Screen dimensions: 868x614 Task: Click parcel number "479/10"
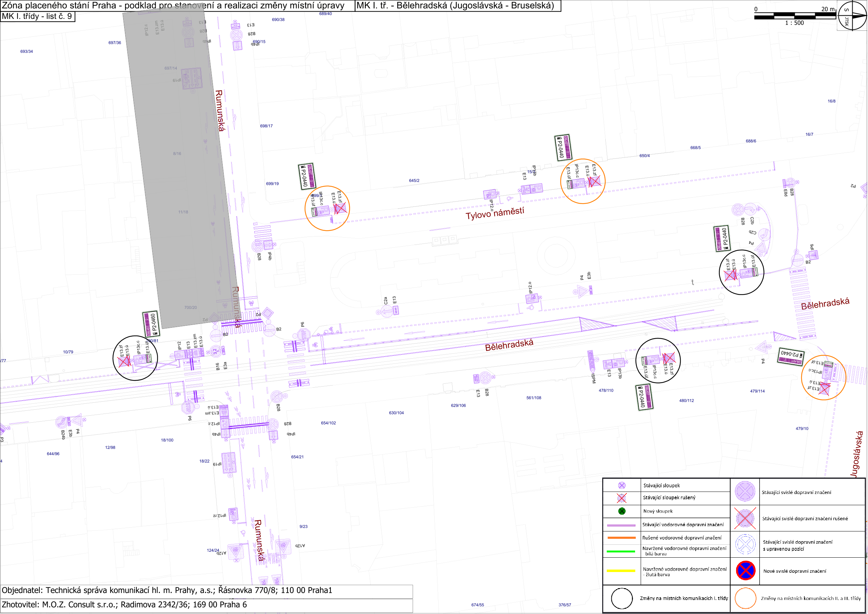click(x=802, y=429)
